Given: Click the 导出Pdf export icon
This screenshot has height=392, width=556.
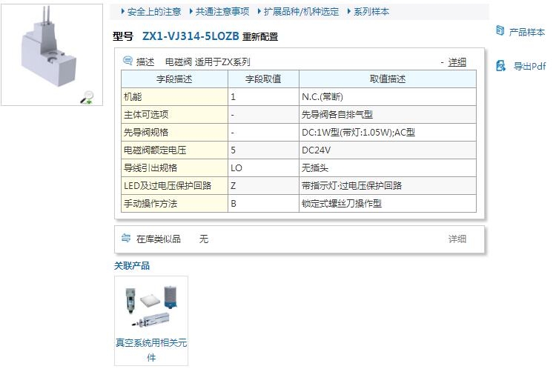Looking at the screenshot, I should click(500, 65).
